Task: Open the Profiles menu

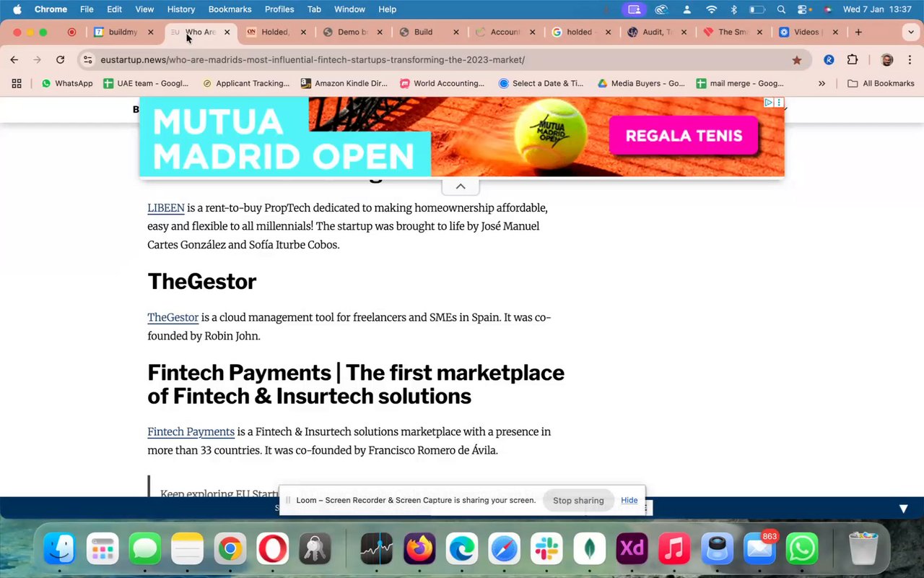Action: [279, 9]
